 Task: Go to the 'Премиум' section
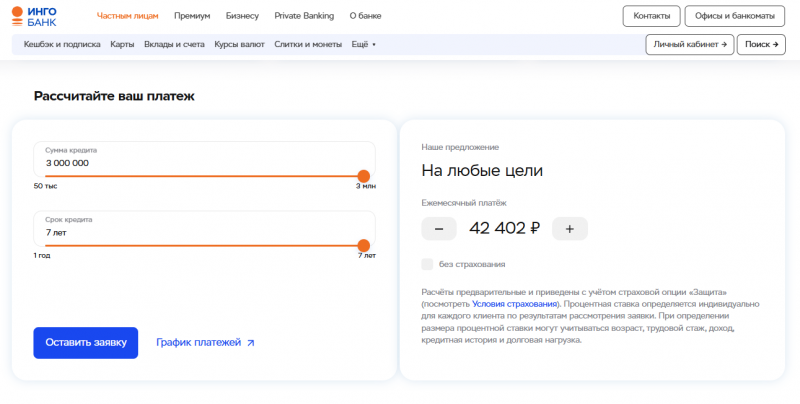pos(191,16)
